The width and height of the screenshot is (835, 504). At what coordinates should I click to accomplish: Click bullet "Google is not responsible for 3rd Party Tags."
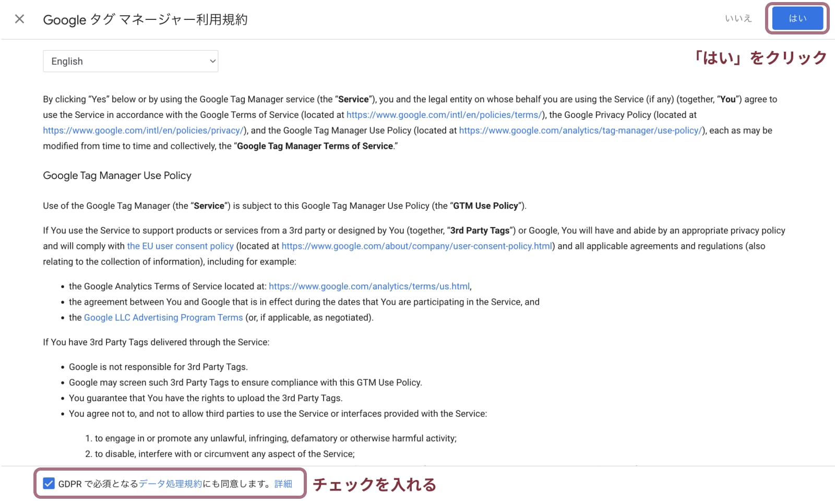[158, 367]
